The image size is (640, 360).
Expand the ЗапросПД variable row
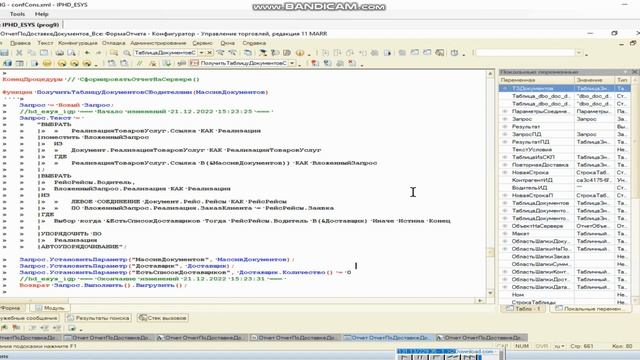coord(505,134)
